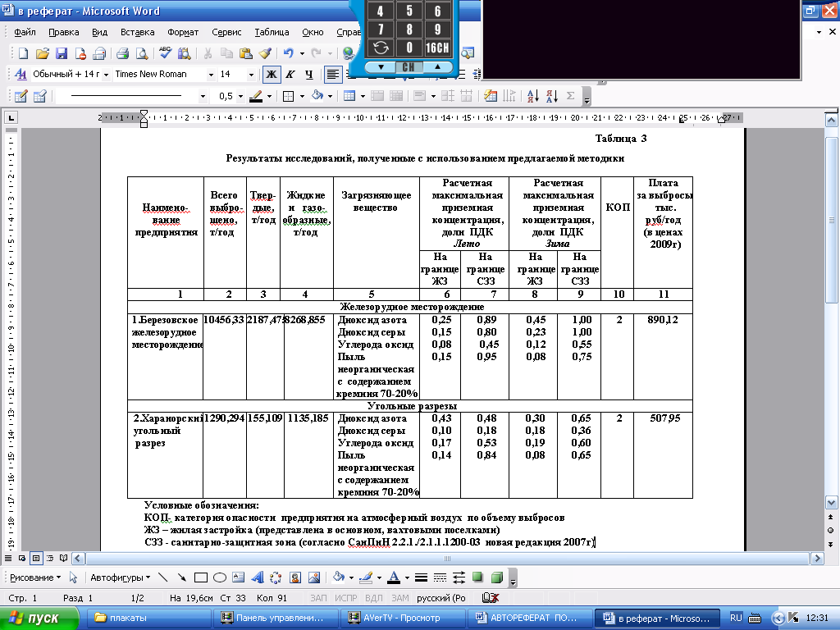840x630 pixels.
Task: Click Sort Ascending icon
Action: pyautogui.click(x=533, y=97)
